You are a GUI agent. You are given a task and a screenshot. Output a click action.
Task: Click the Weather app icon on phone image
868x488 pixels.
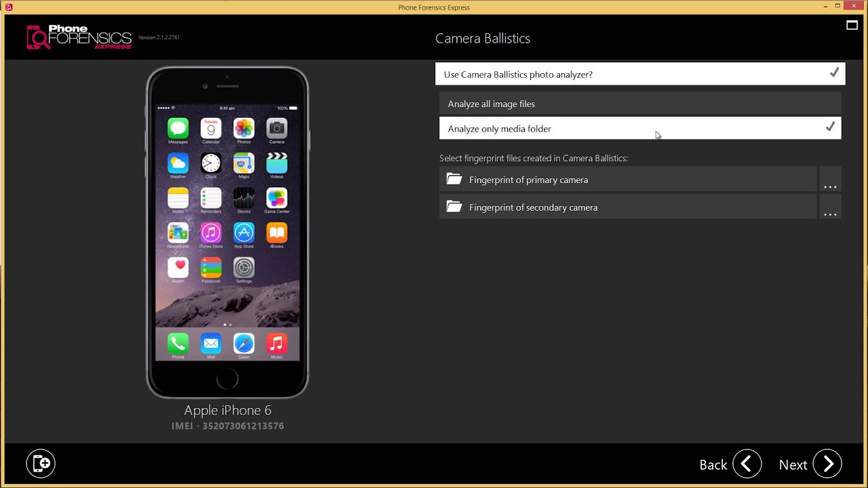pyautogui.click(x=178, y=163)
